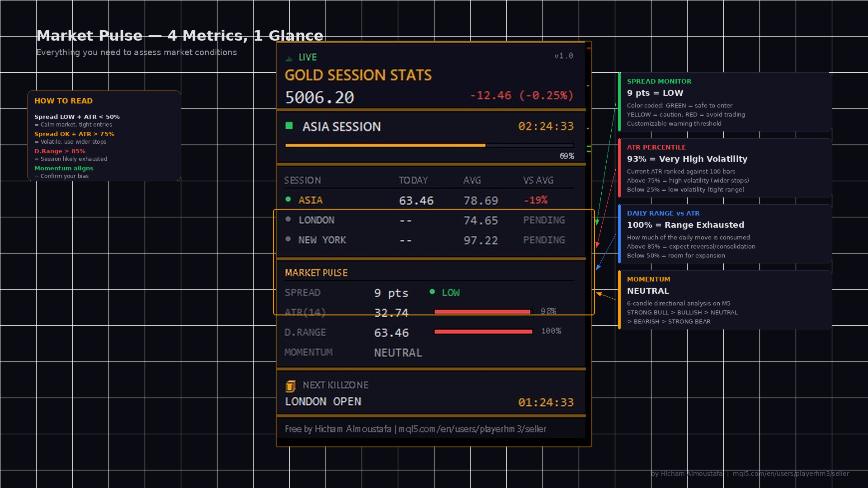The height and width of the screenshot is (488, 868).
Task: Click green dot next to LOW spread
Action: [432, 292]
